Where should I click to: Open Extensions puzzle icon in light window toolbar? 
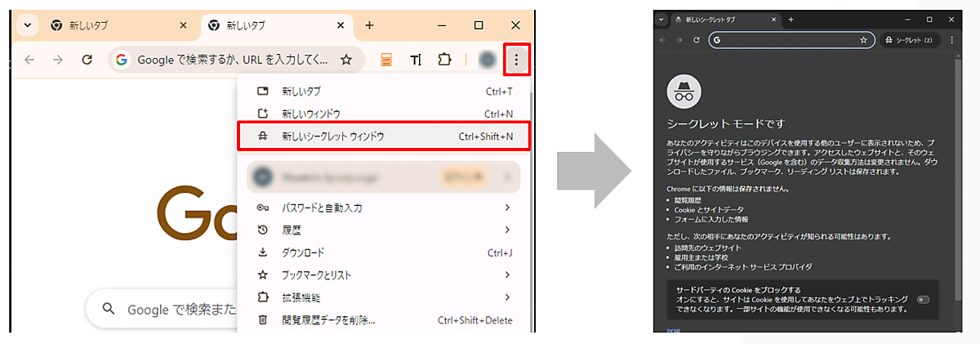(444, 60)
